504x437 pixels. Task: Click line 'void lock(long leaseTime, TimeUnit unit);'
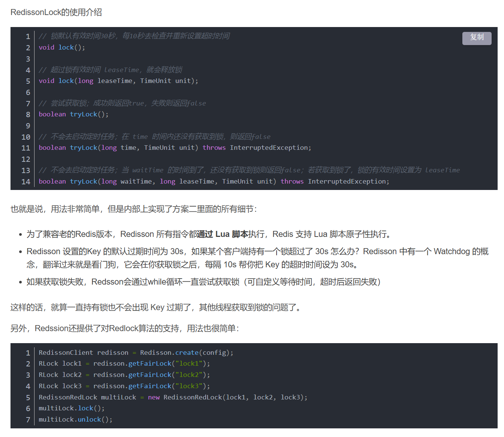tap(118, 81)
